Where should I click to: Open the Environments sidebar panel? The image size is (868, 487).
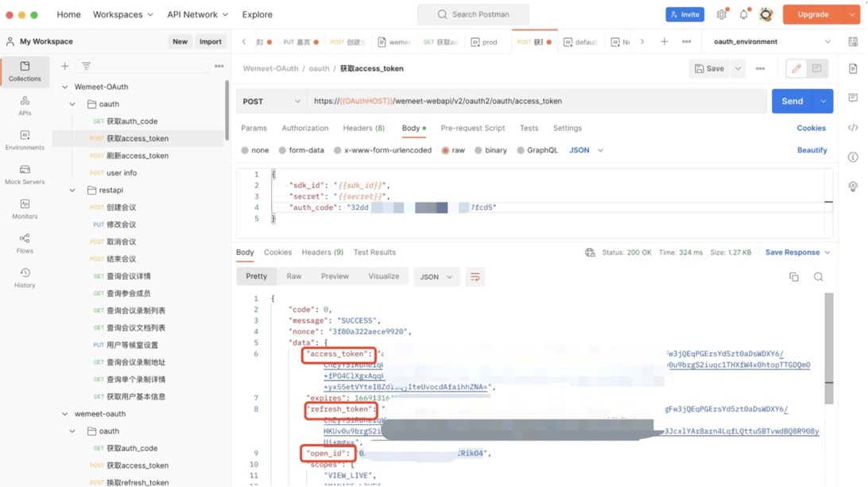25,140
